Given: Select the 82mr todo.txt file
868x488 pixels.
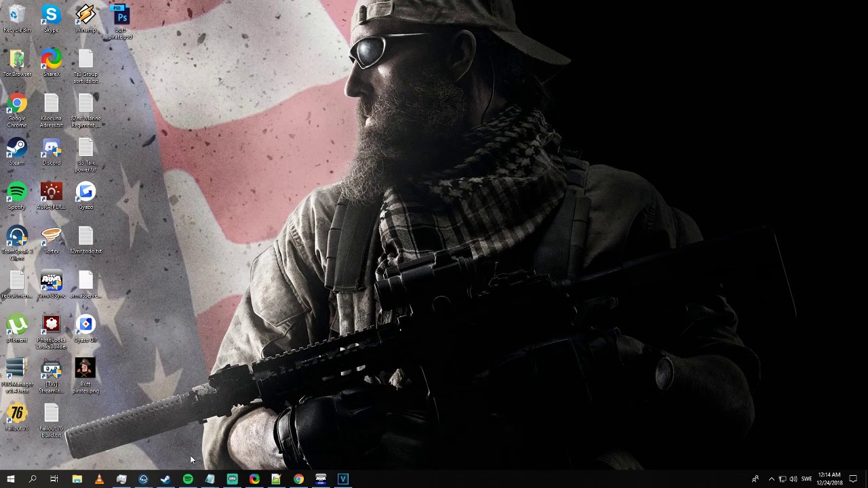Looking at the screenshot, I should coord(85,241).
